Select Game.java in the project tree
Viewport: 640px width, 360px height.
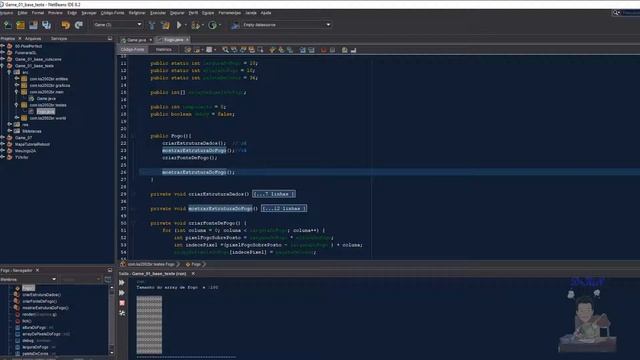(46, 98)
